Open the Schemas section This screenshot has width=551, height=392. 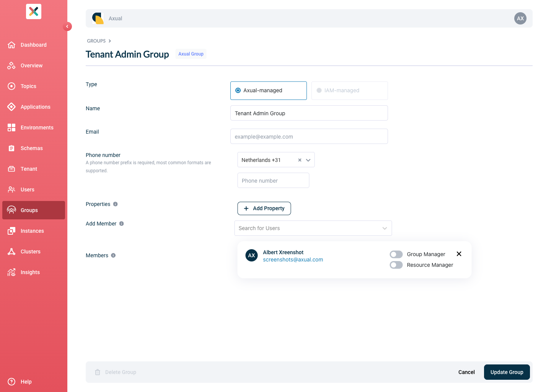pos(34,148)
